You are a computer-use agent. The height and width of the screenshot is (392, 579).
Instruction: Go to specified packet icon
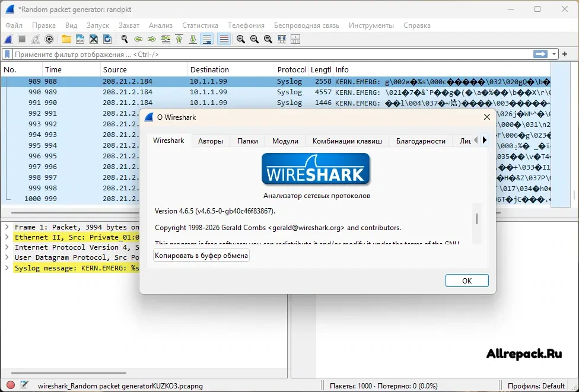[x=166, y=39]
